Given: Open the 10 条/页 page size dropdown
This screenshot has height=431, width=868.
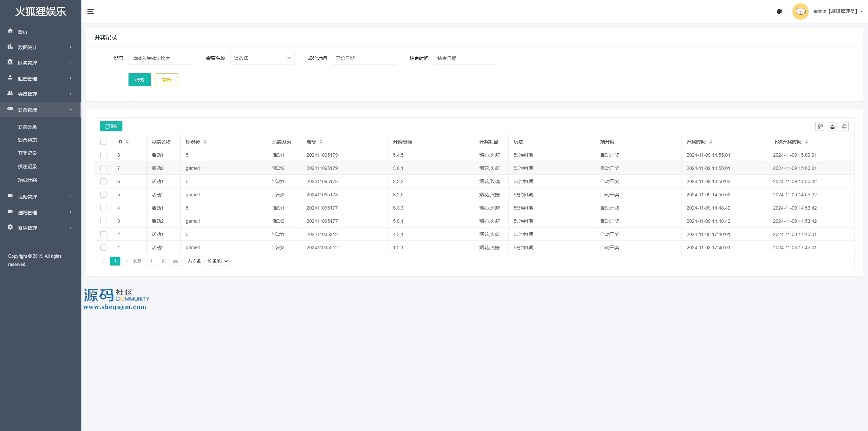Looking at the screenshot, I should 217,261.
